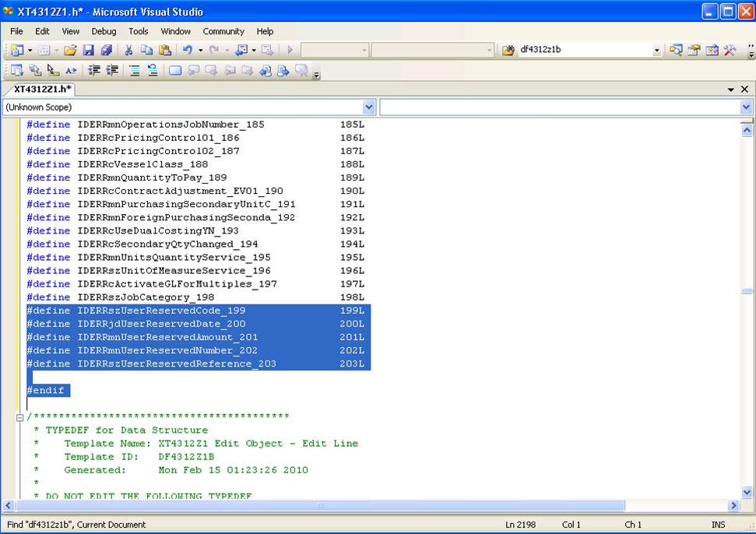Undo the last edit with the Undo arrow

(x=188, y=50)
